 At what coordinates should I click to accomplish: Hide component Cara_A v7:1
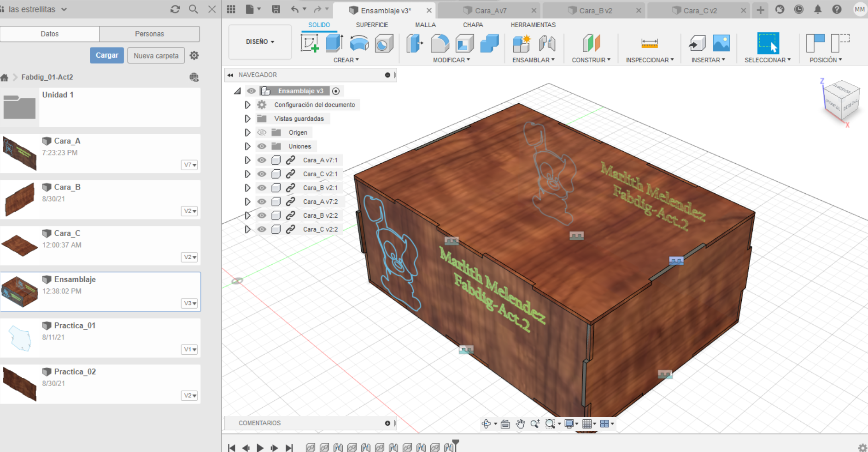262,160
